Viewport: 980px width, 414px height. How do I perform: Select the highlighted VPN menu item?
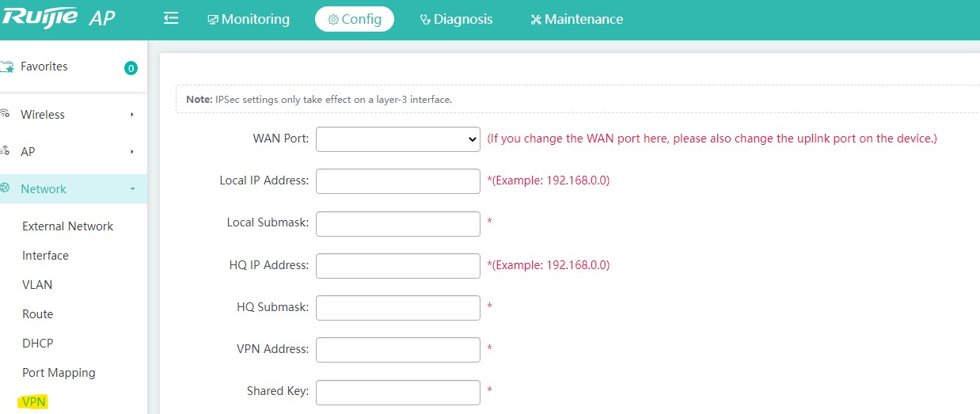pos(34,402)
